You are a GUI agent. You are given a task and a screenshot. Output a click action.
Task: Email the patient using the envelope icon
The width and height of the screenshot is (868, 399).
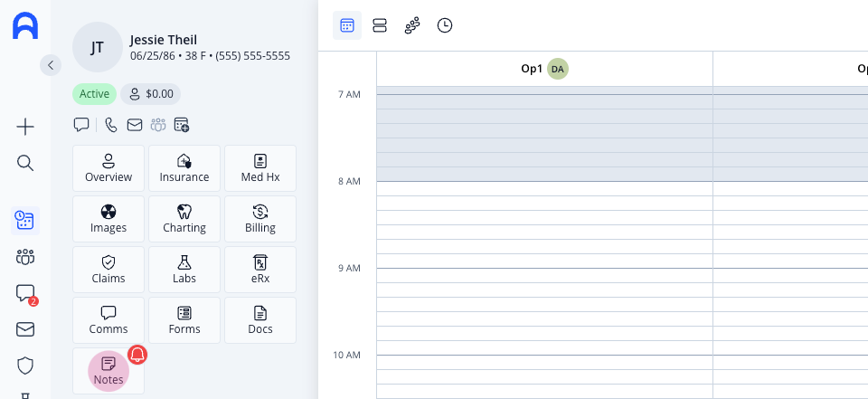click(x=135, y=125)
